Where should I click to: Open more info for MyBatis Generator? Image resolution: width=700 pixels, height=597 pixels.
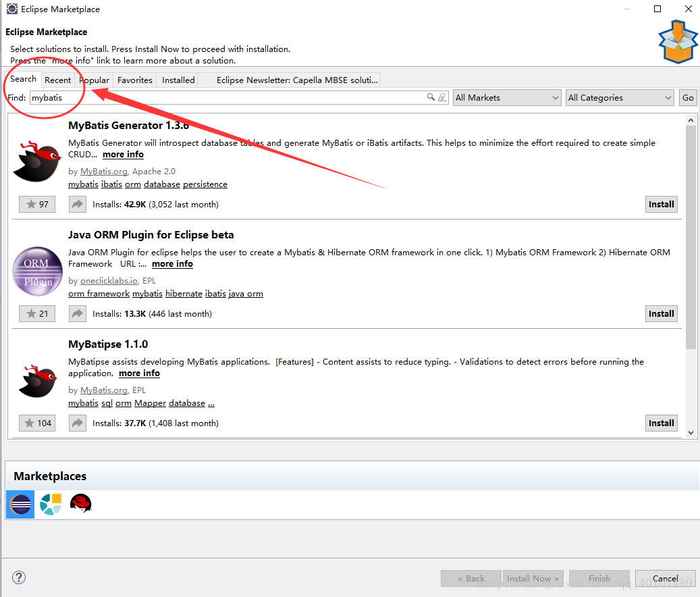tap(124, 155)
